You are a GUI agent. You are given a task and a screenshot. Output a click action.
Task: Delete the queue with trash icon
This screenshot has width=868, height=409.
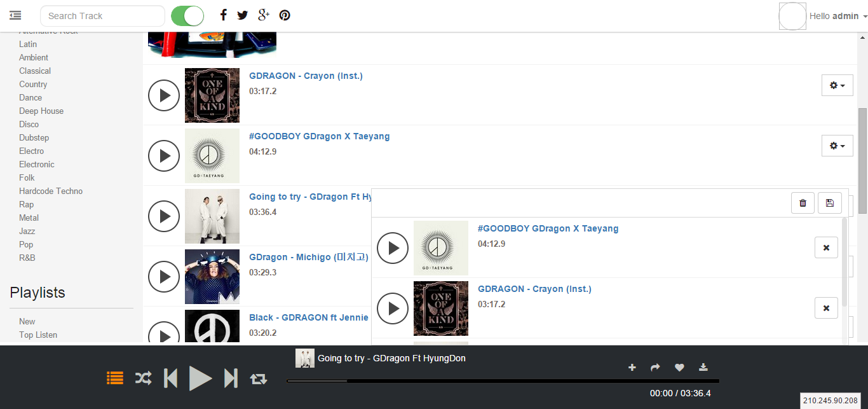(x=803, y=203)
